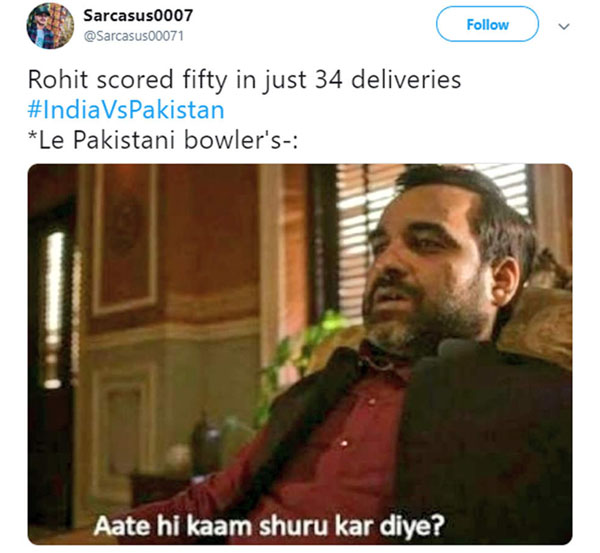Click '34 deliveries' in the tweet
The width and height of the screenshot is (600, 553).
(x=388, y=80)
